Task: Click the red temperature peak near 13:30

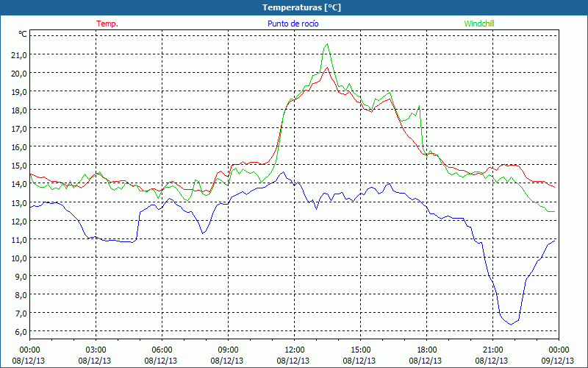Action: pos(327,68)
